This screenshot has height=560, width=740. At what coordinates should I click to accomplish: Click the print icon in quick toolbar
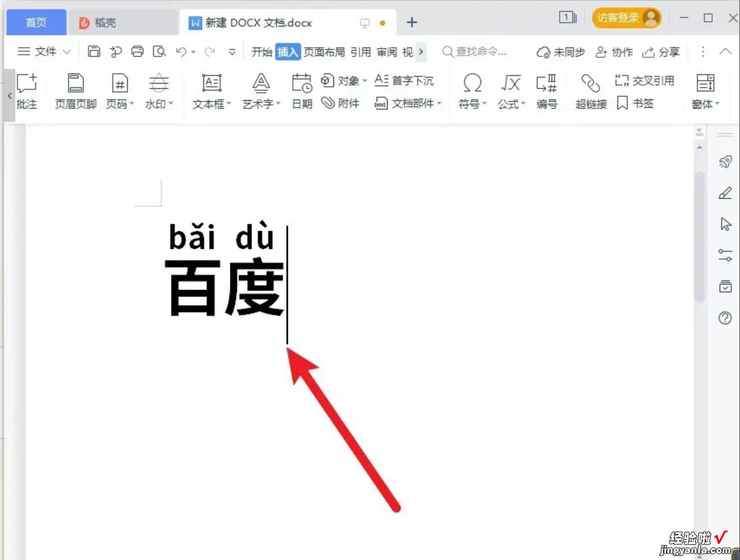point(137,51)
